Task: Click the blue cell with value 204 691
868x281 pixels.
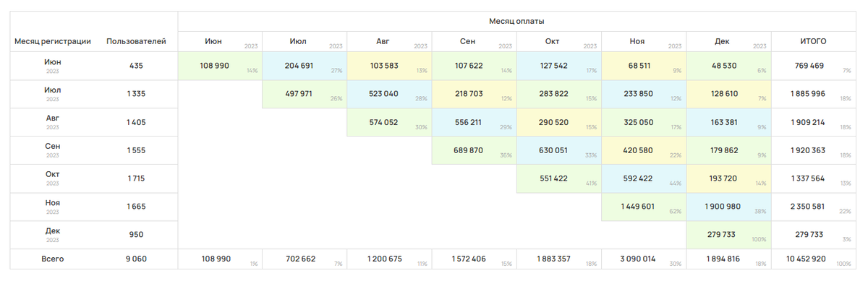Action: point(305,66)
